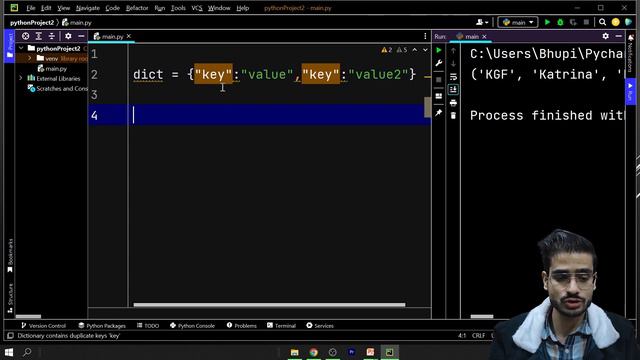The height and width of the screenshot is (360, 640).
Task: Click the green Run button in top toolbar
Action: [547, 22]
